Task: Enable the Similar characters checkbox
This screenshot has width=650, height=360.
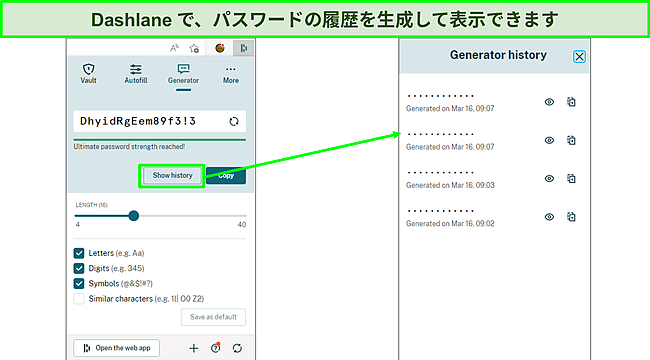Action: point(79,299)
